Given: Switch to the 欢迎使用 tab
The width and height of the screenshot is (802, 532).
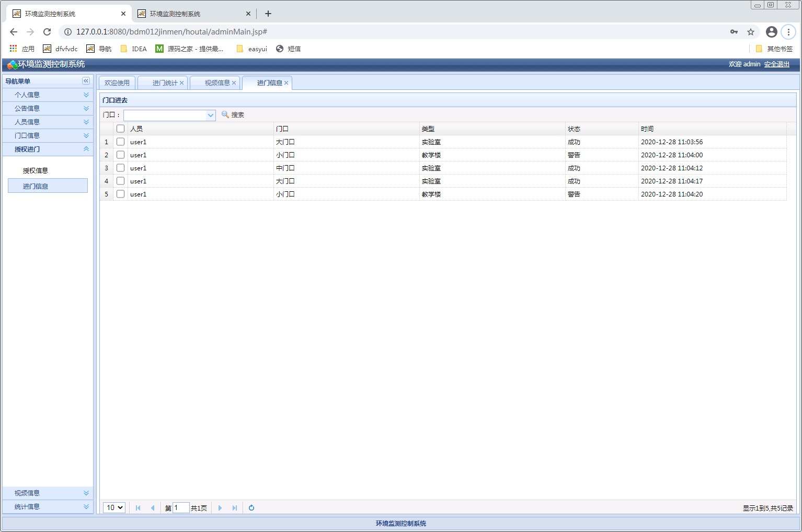Looking at the screenshot, I should pyautogui.click(x=117, y=83).
